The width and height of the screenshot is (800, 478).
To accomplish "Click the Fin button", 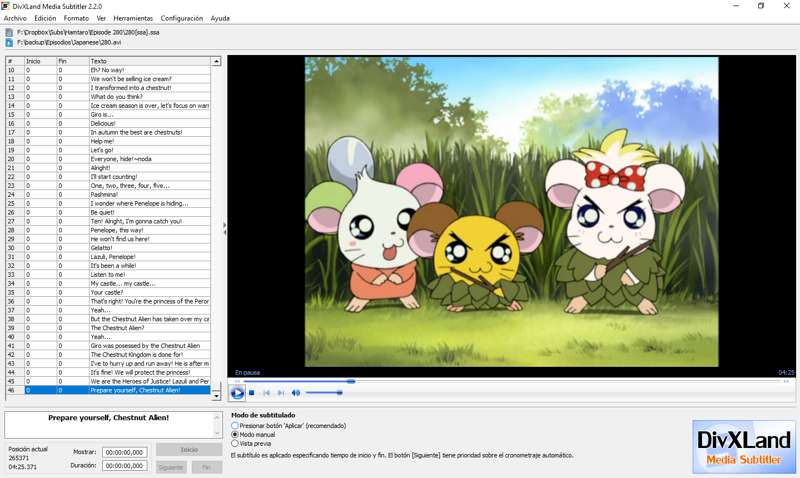I will (x=207, y=467).
